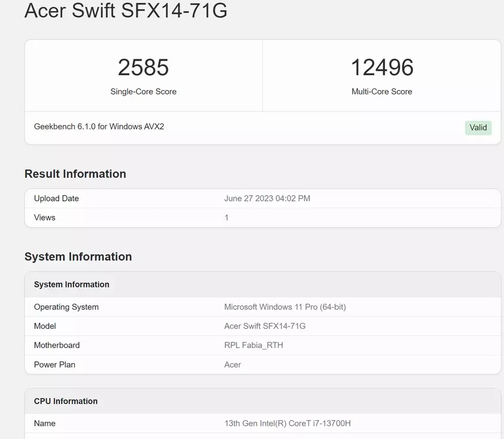Image resolution: width=504 pixels, height=439 pixels.
Task: Click the System Information table header
Action: click(72, 284)
